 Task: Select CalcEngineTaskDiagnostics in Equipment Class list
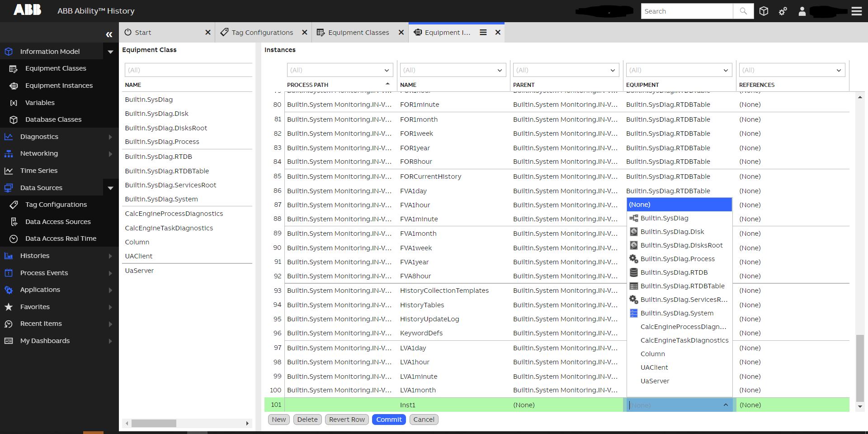tap(169, 228)
